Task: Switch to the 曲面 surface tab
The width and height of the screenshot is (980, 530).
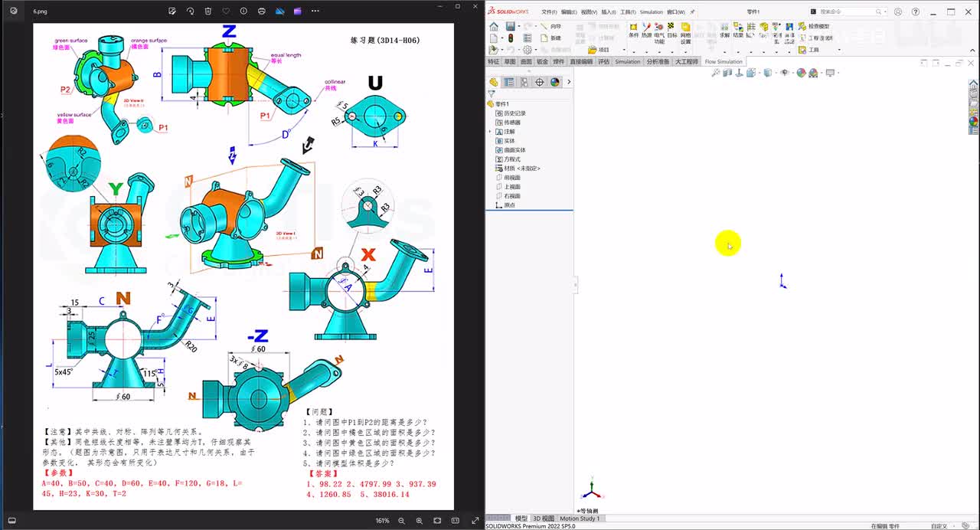Action: (526, 61)
